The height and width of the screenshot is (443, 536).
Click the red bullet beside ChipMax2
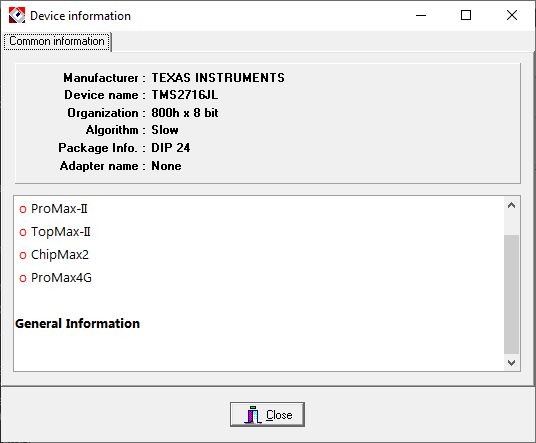pyautogui.click(x=23, y=255)
